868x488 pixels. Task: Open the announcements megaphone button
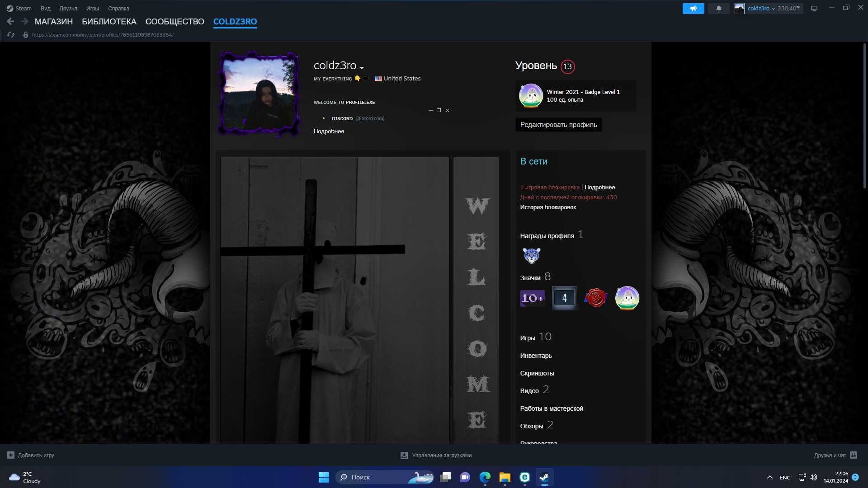click(x=693, y=8)
